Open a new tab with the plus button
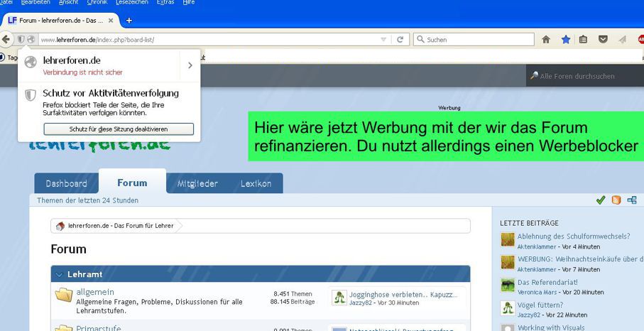This screenshot has width=644, height=331. (129, 21)
